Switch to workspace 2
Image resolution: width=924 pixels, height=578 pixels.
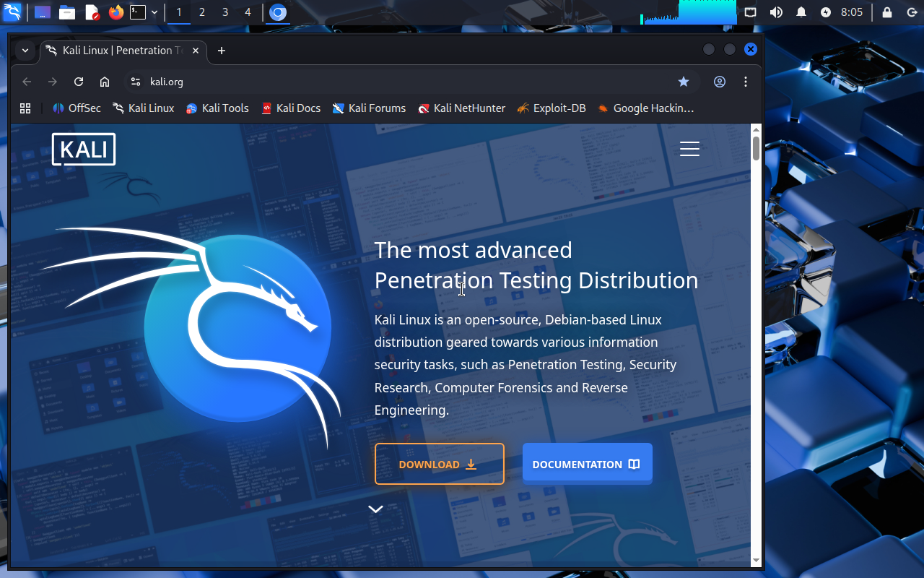(202, 12)
